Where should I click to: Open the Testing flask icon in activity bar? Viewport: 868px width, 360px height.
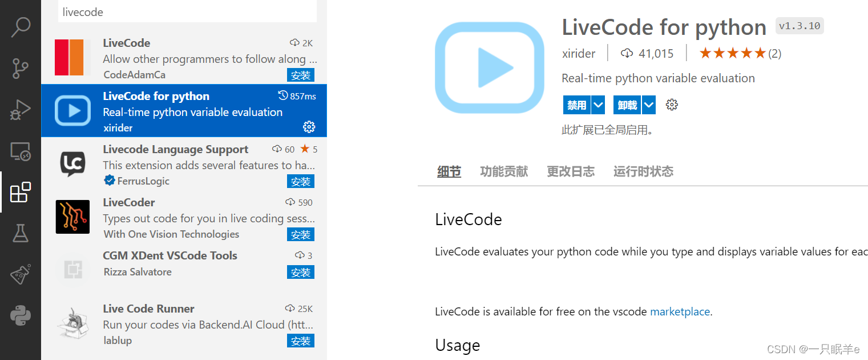[x=21, y=233]
